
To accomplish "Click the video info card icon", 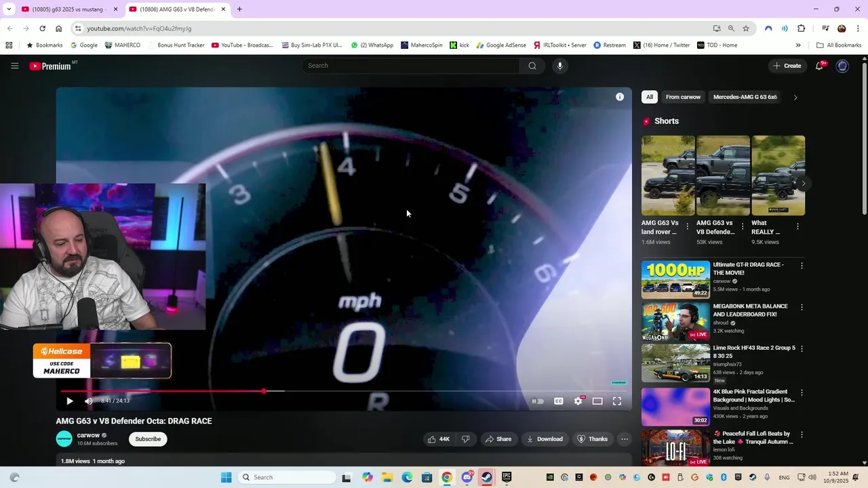I will tap(619, 97).
